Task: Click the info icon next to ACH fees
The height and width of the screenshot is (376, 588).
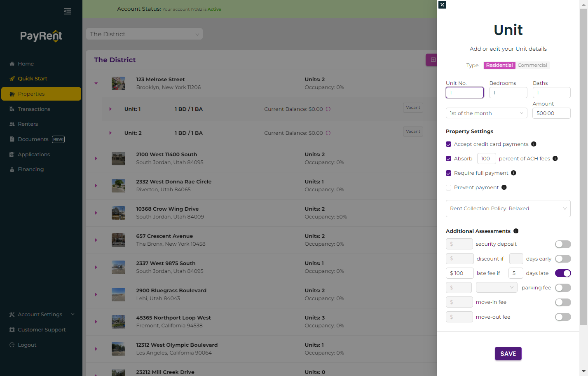Action: point(555,159)
